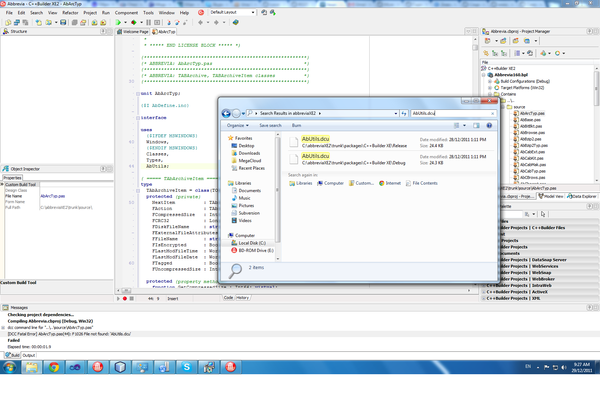Open the Component menu
The width and height of the screenshot is (600, 407).
click(x=126, y=11)
